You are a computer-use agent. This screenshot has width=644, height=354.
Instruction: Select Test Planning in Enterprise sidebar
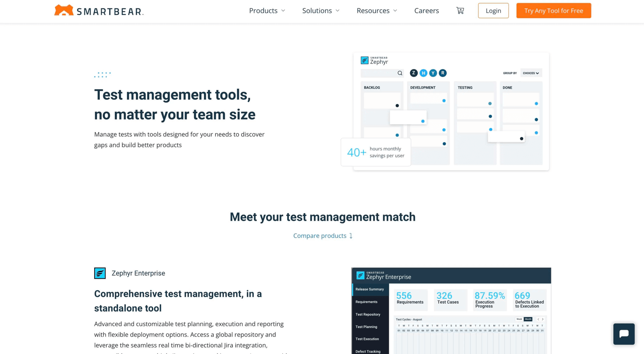[x=366, y=327]
